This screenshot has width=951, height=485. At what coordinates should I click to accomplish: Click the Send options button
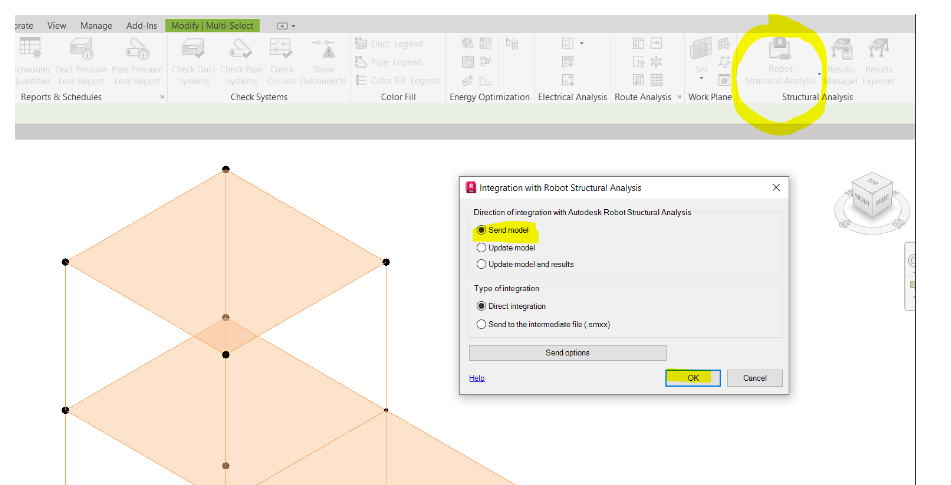[568, 353]
